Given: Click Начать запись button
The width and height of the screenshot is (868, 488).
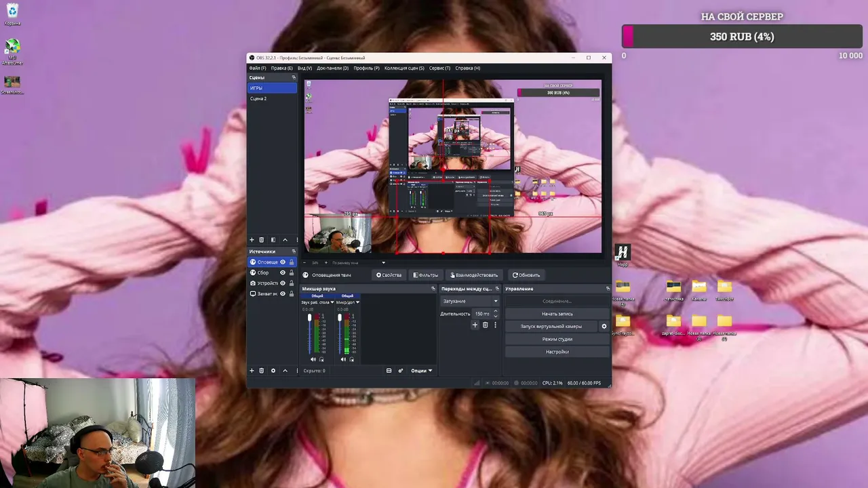Looking at the screenshot, I should (557, 314).
